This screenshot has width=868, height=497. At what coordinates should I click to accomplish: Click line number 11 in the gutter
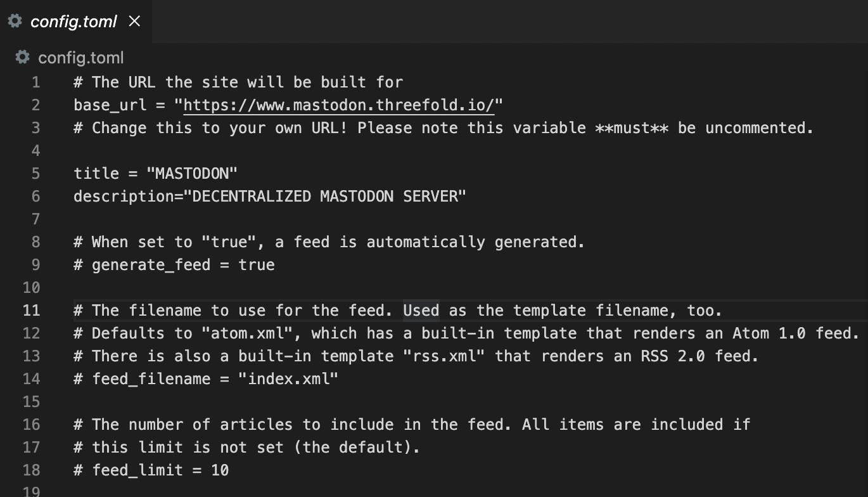31,310
